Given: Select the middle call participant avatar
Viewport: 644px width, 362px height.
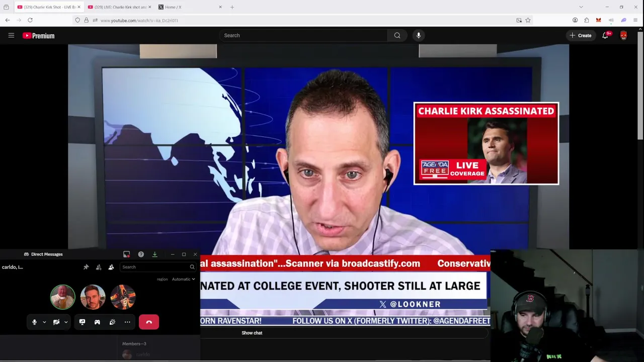Looking at the screenshot, I should pyautogui.click(x=93, y=297).
